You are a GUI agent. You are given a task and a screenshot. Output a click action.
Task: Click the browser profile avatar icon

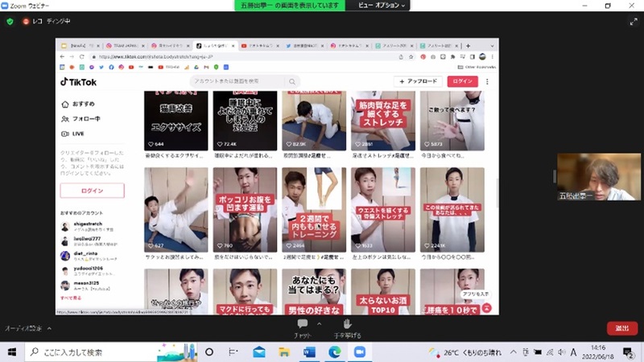(x=482, y=56)
